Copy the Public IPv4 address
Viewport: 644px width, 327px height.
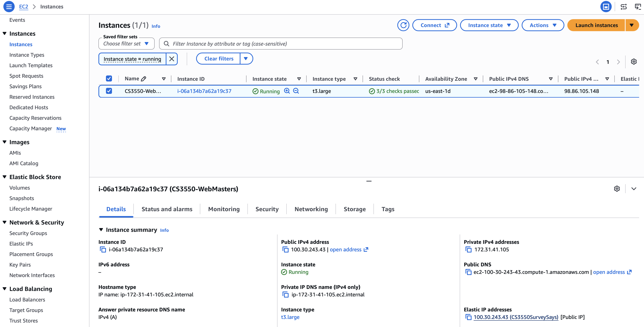pos(285,249)
